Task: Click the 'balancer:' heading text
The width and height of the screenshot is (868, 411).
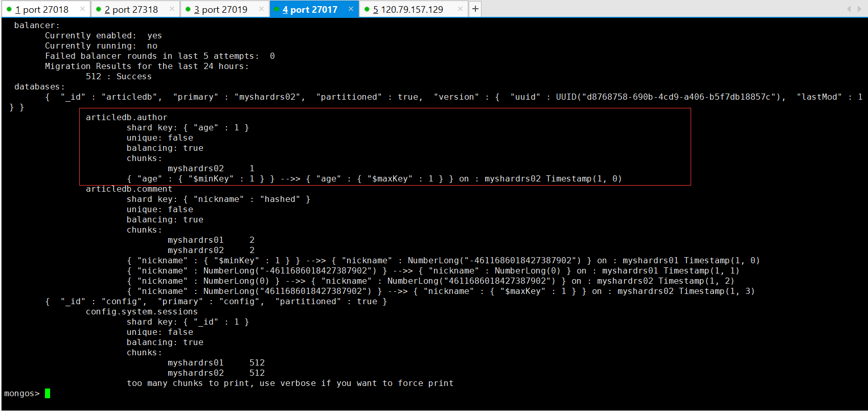Action: point(37,25)
